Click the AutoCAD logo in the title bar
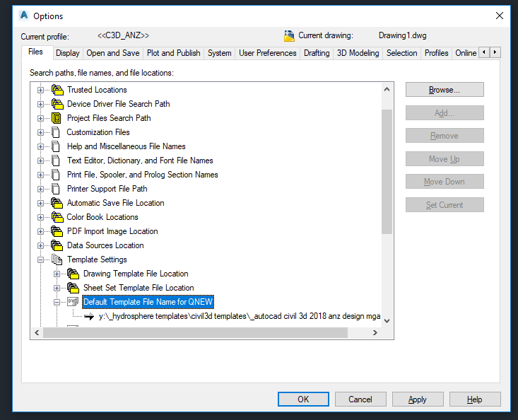Screen dimensions: 518x420 tap(24, 15)
